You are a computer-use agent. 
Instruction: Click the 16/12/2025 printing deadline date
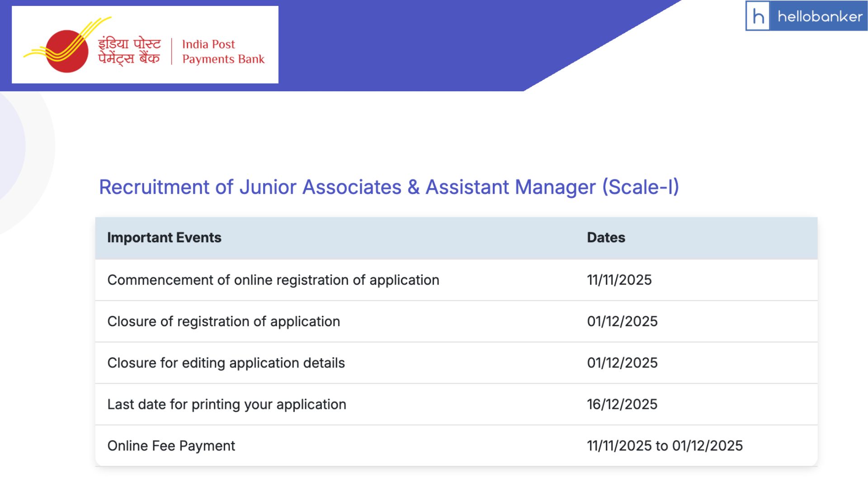click(622, 404)
